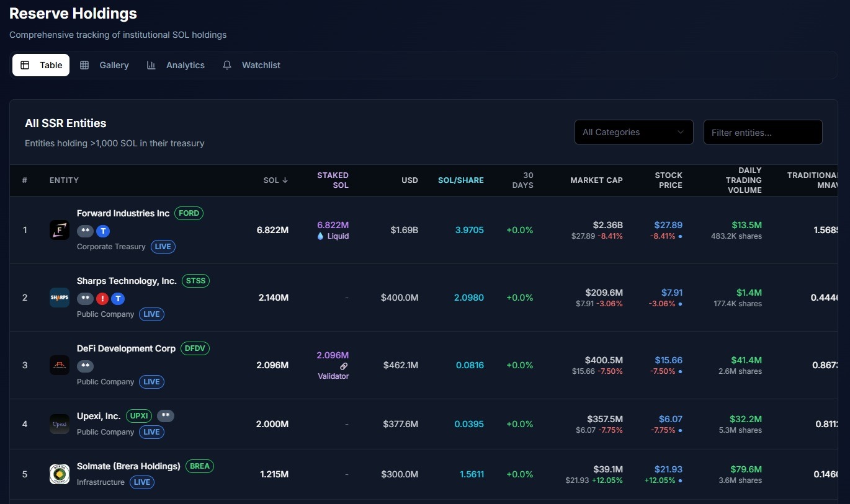Viewport: 850px width, 504px height.
Task: Sort by DAILY TRADING VOLUME column header
Action: pyautogui.click(x=743, y=180)
